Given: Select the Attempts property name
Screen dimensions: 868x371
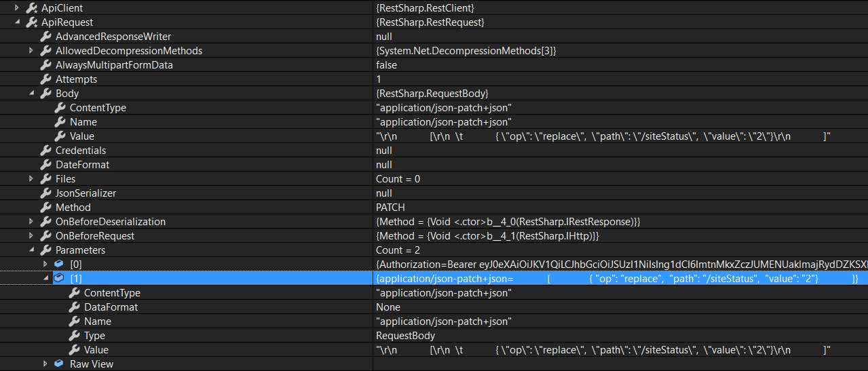Looking at the screenshot, I should (76, 79).
